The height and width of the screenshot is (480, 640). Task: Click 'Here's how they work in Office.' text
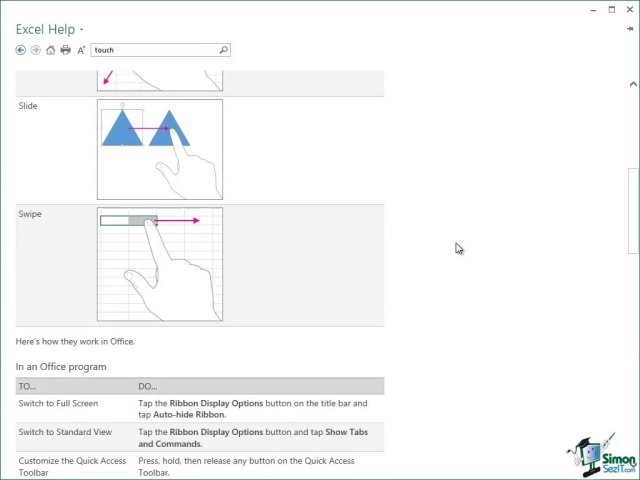point(75,342)
